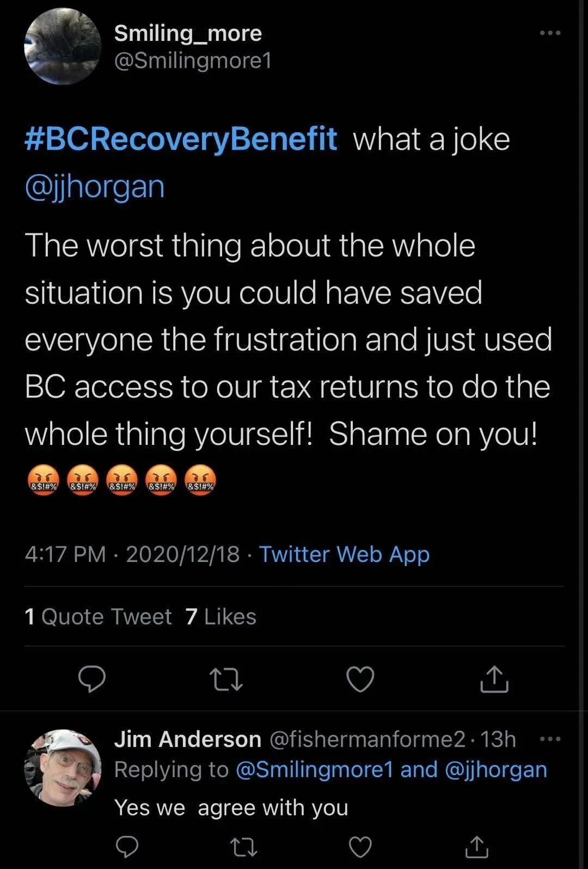The height and width of the screenshot is (869, 588).
Task: Open @Smilingmore1 in Replying to line
Action: click(314, 769)
